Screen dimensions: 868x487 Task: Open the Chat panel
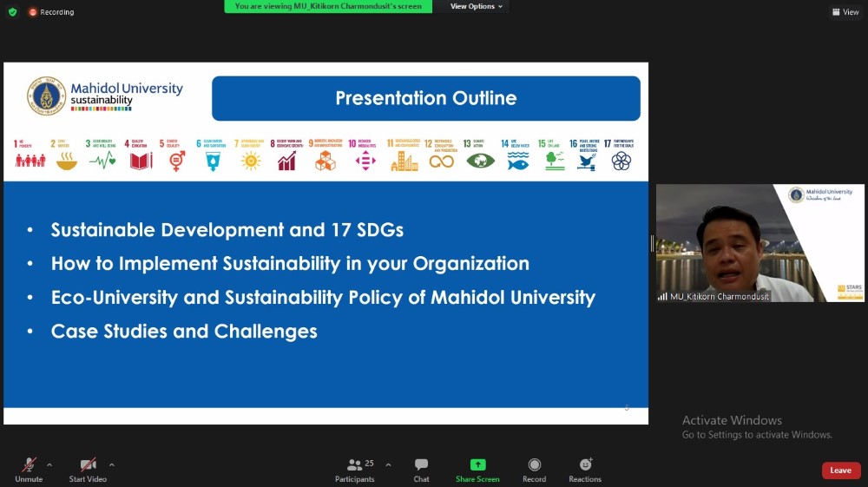click(x=421, y=470)
